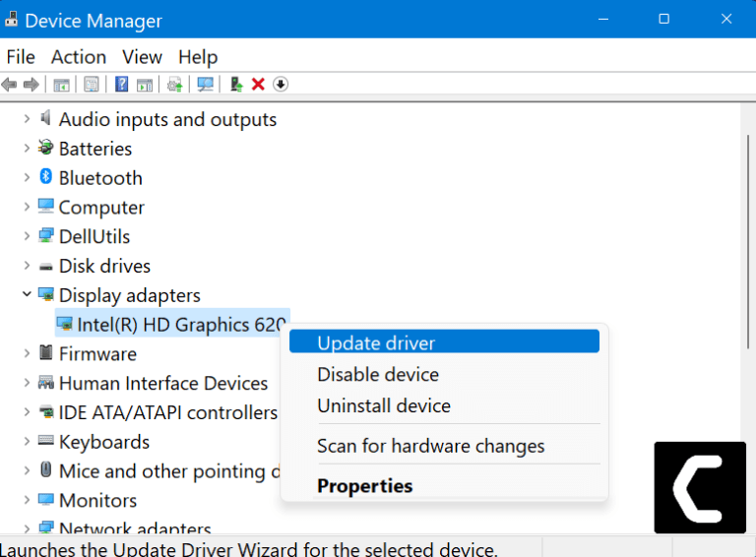Viewport: 756px width, 557px height.
Task: Click the Show/Hide console tree toolbar icon
Action: (61, 85)
